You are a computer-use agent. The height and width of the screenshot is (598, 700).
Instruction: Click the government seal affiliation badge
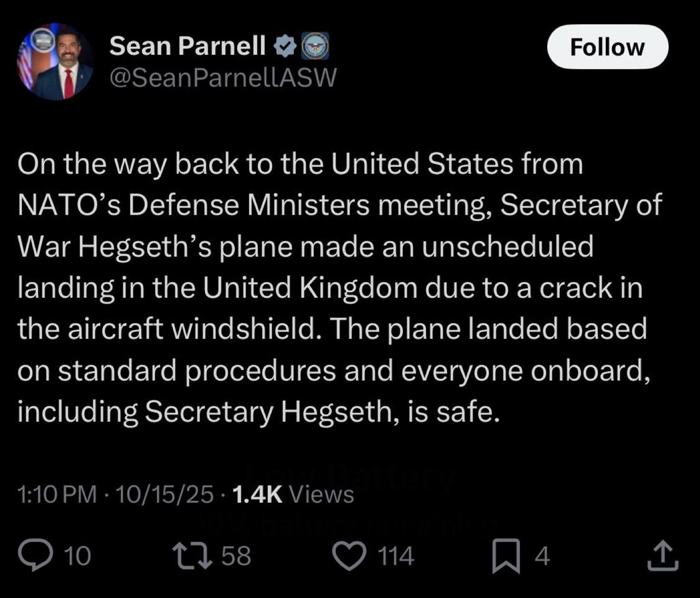point(315,46)
